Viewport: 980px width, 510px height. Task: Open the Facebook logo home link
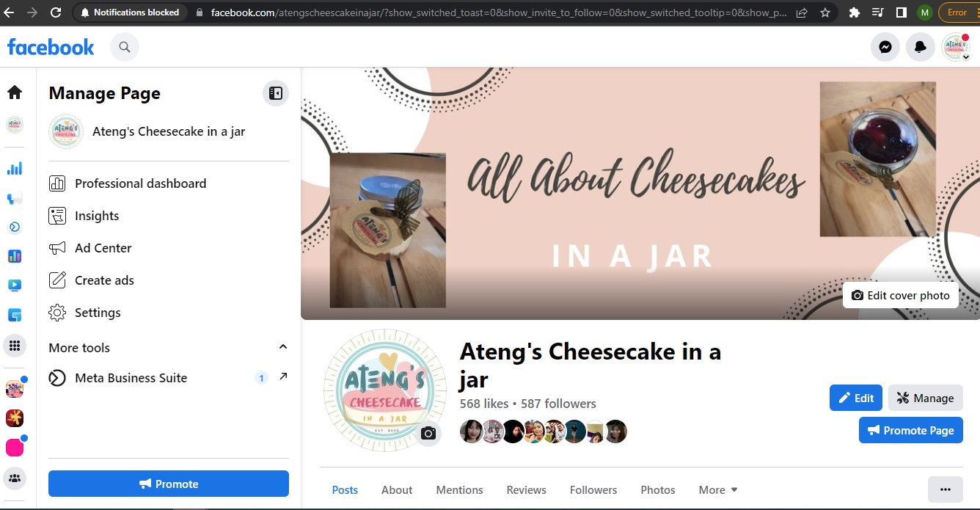[51, 47]
